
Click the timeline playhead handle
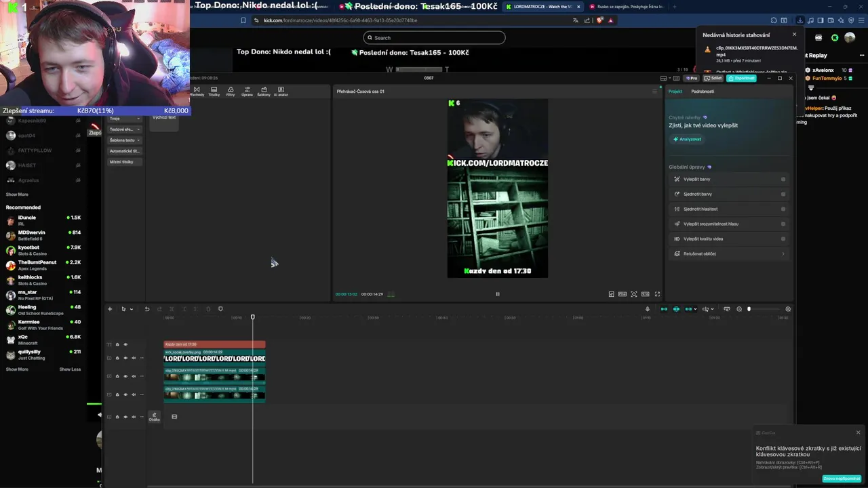click(x=253, y=317)
